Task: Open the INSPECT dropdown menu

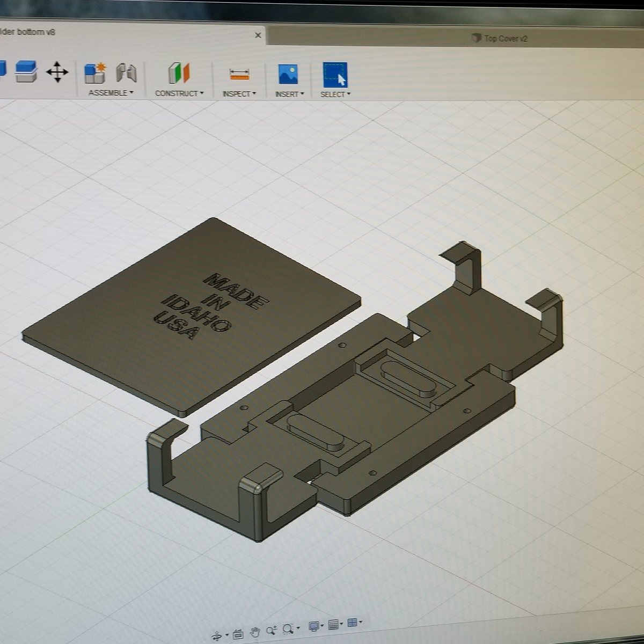Action: pyautogui.click(x=239, y=94)
